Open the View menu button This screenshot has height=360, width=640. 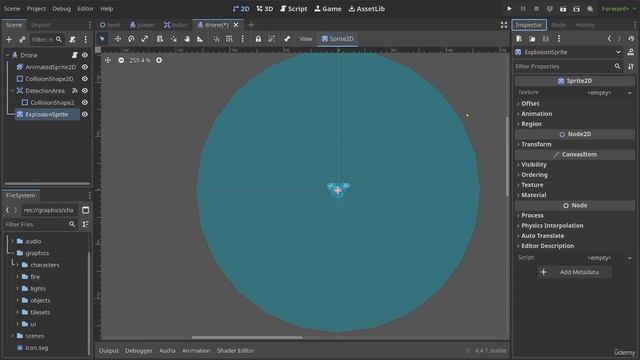[x=305, y=39]
